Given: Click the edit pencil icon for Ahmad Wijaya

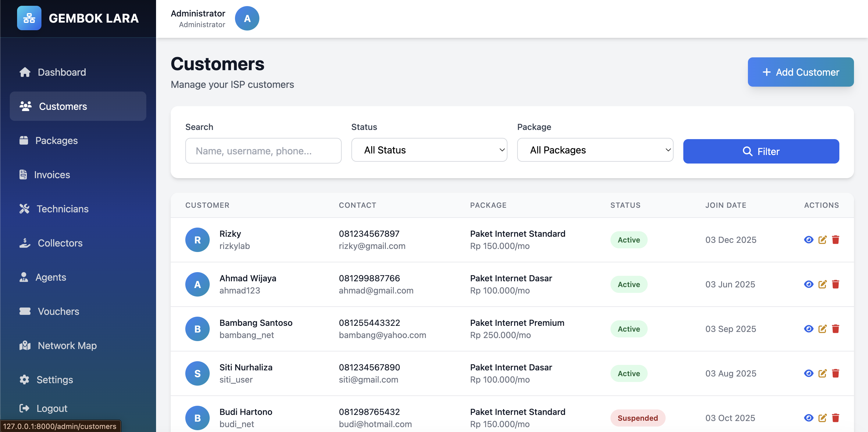Looking at the screenshot, I should click(822, 284).
